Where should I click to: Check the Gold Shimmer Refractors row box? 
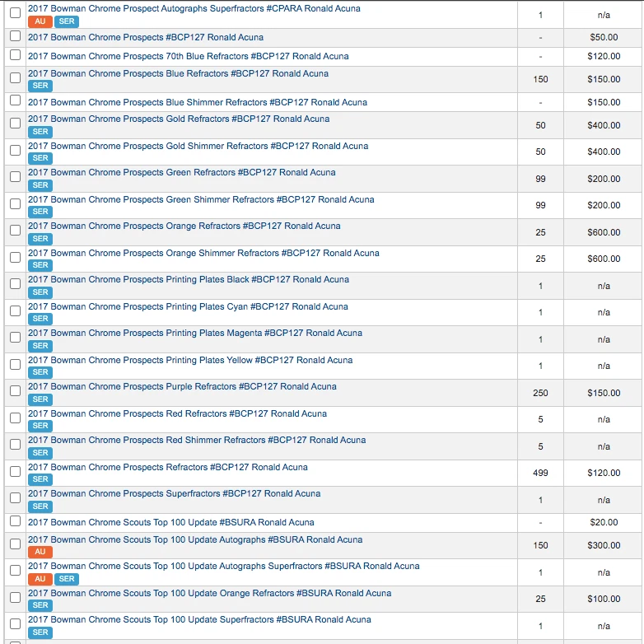15,151
